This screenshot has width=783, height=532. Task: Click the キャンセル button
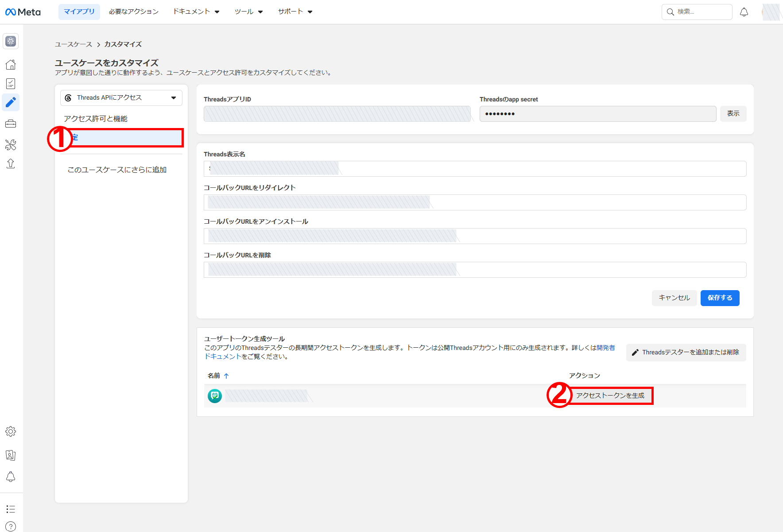tap(674, 298)
